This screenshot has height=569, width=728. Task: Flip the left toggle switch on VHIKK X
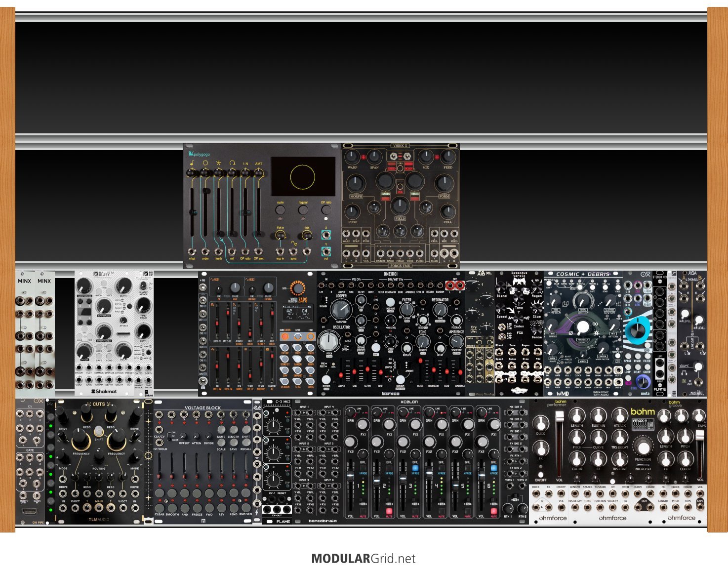pyautogui.click(x=394, y=157)
